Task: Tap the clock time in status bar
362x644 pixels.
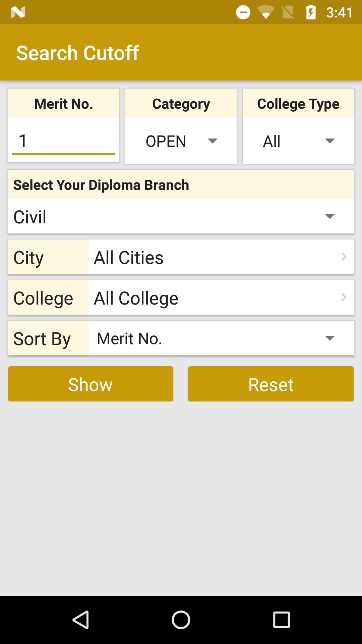Action: pyautogui.click(x=339, y=13)
